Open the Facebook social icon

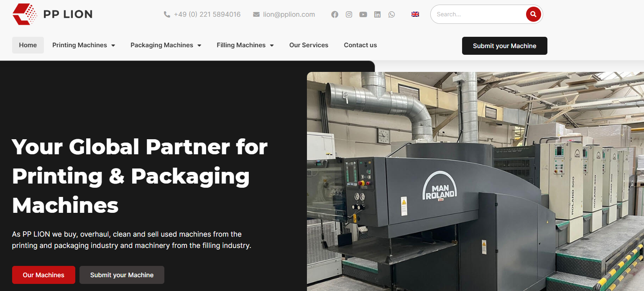pos(335,15)
